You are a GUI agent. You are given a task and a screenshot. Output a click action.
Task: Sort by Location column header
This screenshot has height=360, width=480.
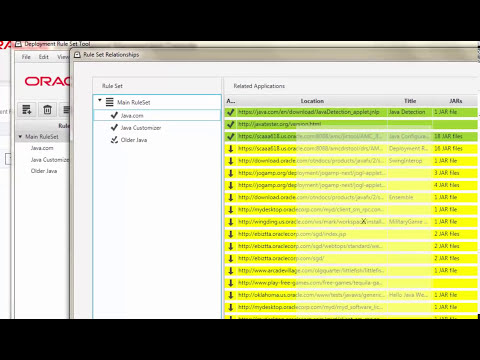312,101
